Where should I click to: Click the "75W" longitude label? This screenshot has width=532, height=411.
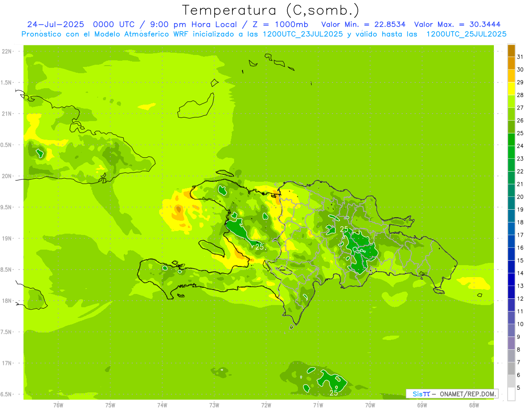[x=110, y=405]
